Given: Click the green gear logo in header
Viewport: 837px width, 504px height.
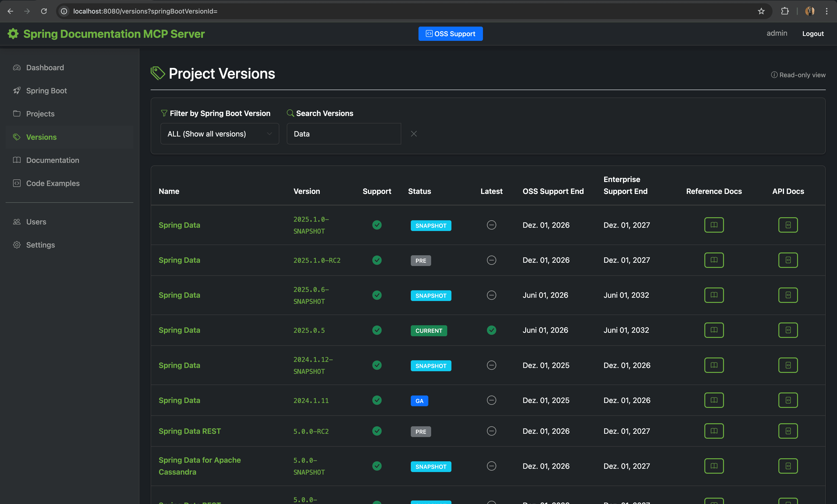Looking at the screenshot, I should pyautogui.click(x=13, y=34).
